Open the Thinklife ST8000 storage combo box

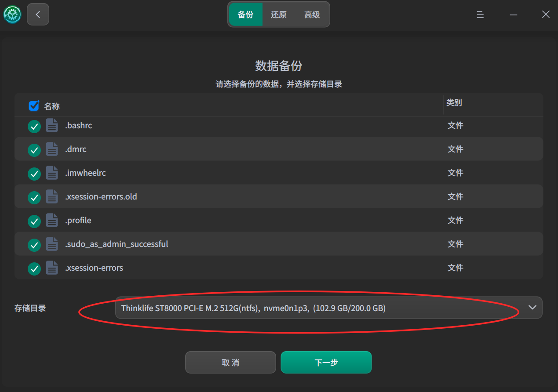tap(328, 308)
